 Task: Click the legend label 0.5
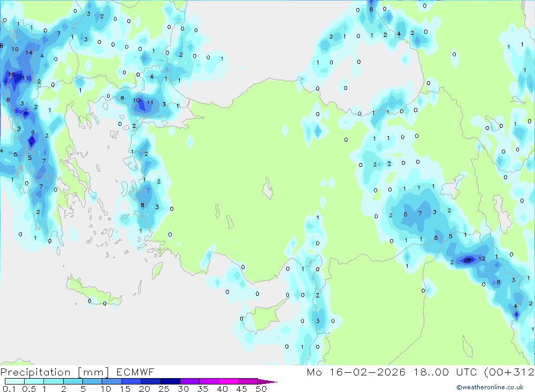click(29, 389)
